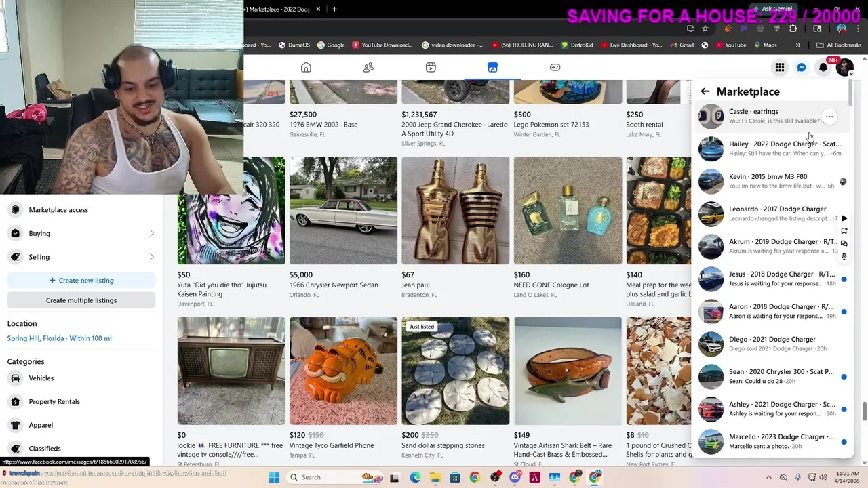Image resolution: width=868 pixels, height=488 pixels.
Task: Click the Windows Start button
Action: 274,477
